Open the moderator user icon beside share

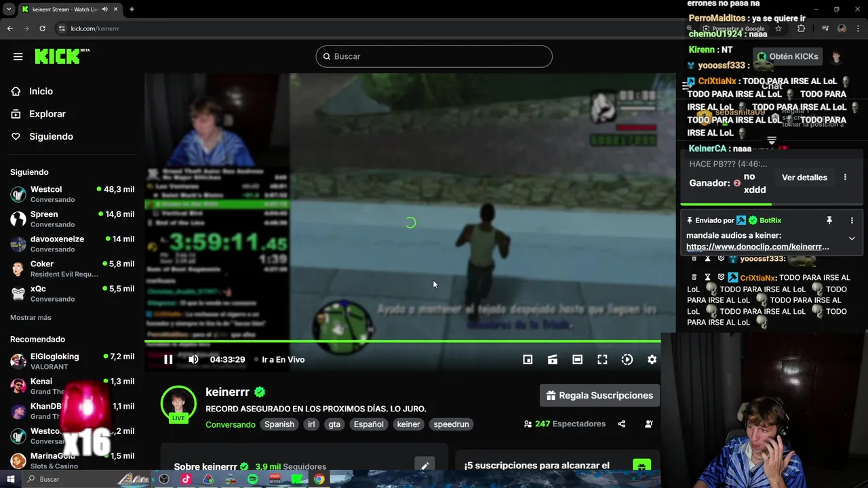(x=649, y=424)
